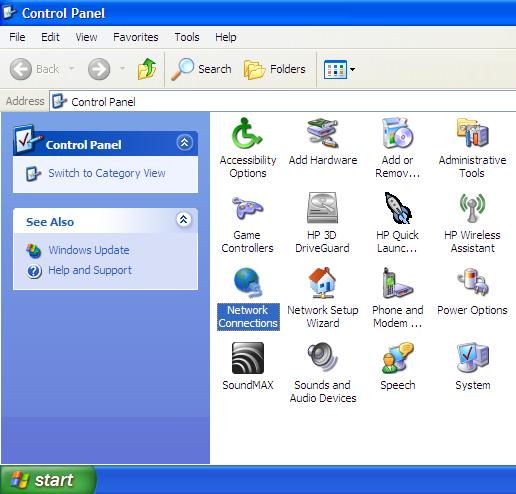The image size is (516, 494).
Task: Select the Game Controllers icon
Action: tap(247, 208)
